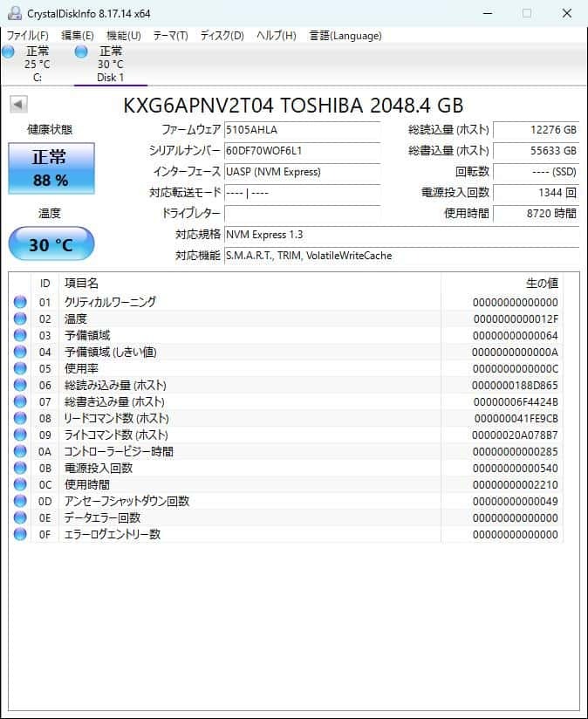Click status orb for 04 予備領域 (しきい値)
The width and height of the screenshot is (588, 719).
pos(20,352)
